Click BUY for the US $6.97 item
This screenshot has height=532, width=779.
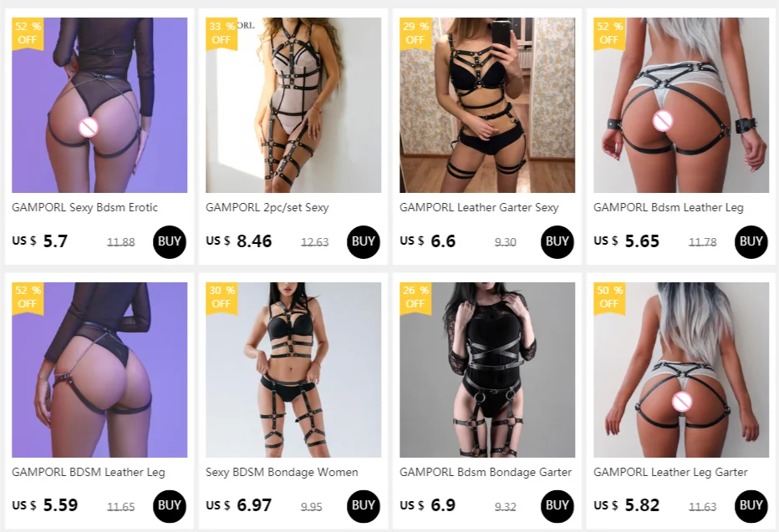click(363, 506)
